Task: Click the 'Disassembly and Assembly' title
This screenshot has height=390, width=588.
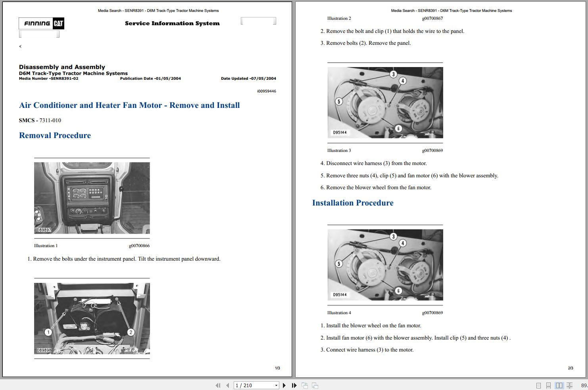Action: tap(62, 67)
